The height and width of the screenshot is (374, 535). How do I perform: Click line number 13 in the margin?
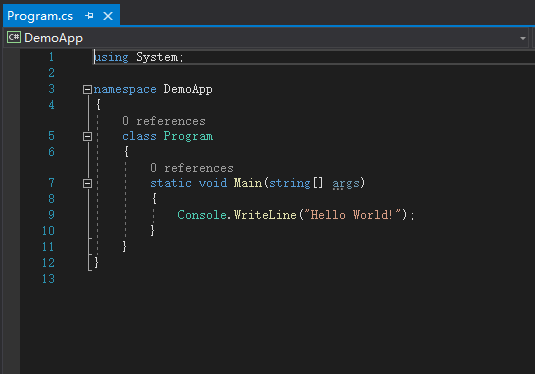48,279
